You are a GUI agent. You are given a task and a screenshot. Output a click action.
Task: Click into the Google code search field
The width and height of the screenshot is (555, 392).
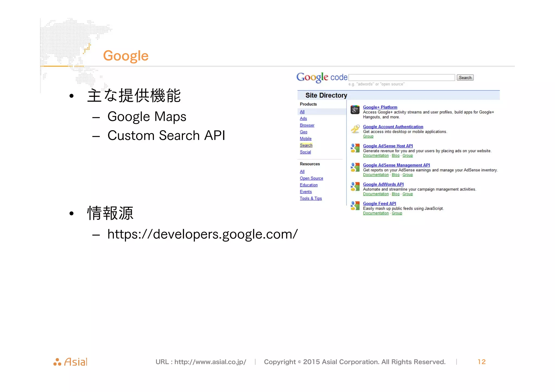(402, 77)
